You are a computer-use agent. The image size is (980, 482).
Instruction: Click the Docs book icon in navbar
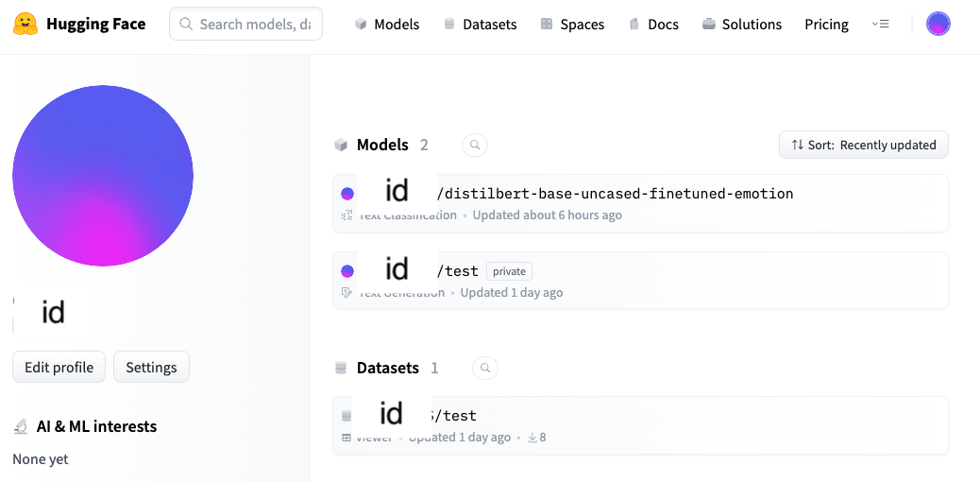click(634, 25)
